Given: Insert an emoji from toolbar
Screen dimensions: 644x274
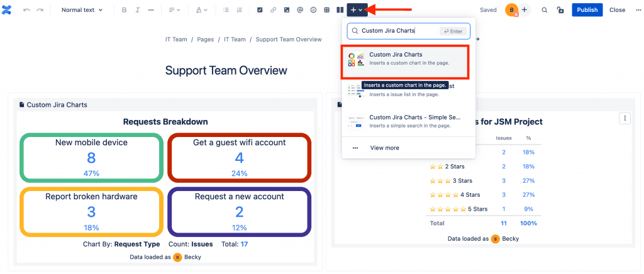Looking at the screenshot, I should [x=313, y=10].
